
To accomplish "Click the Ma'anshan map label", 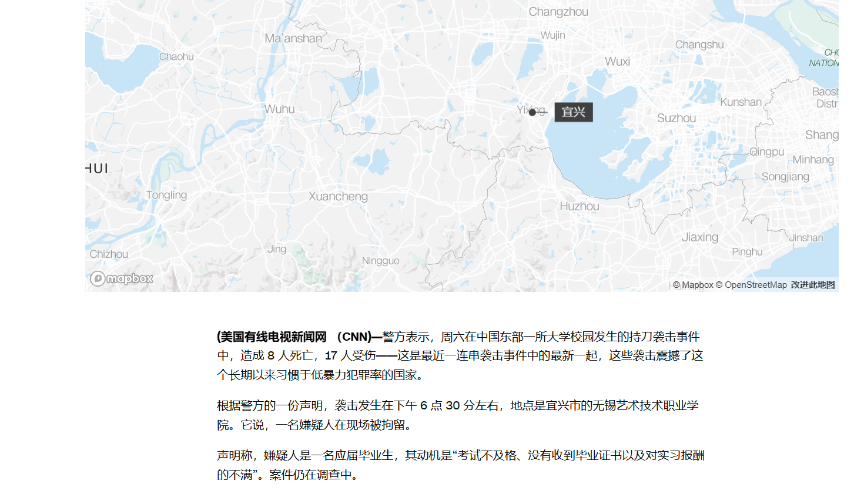I will coord(293,38).
